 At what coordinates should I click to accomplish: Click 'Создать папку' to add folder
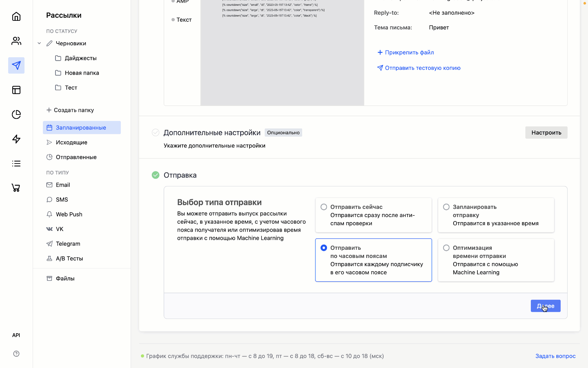coord(70,110)
